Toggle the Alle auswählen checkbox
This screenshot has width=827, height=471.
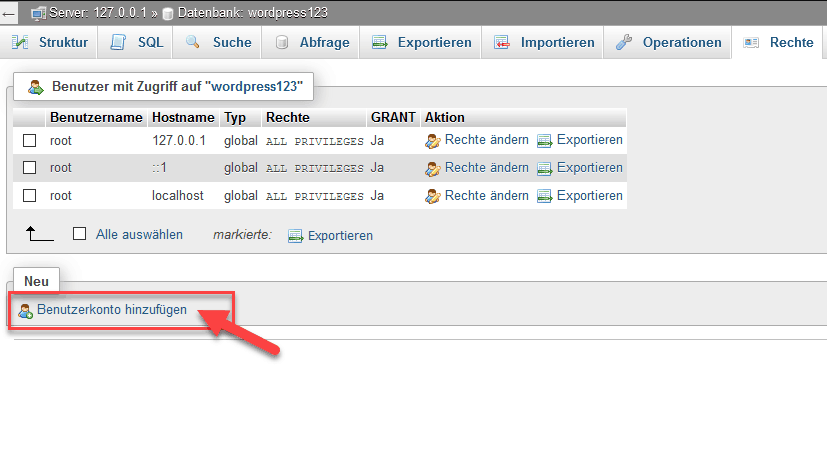pyautogui.click(x=80, y=235)
